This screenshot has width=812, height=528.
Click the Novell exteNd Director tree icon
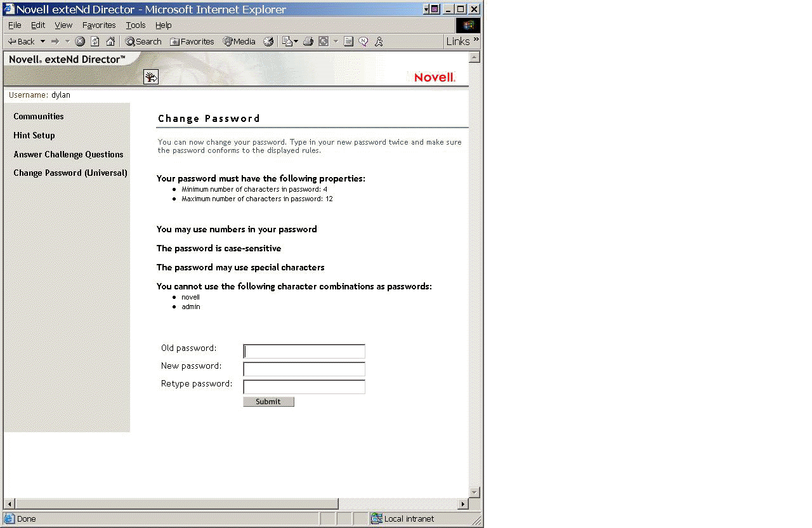click(151, 76)
